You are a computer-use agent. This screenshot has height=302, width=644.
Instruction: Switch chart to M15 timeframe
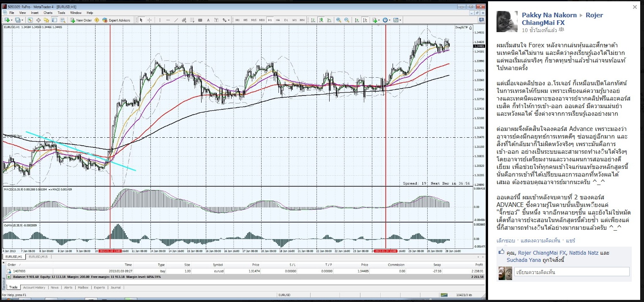(254, 20)
